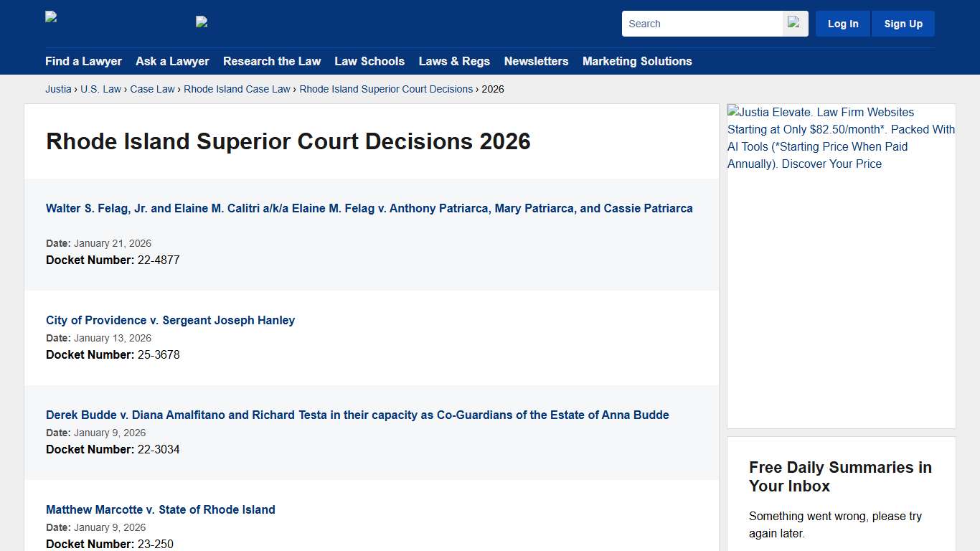This screenshot has width=980, height=551.
Task: Select Research the Law
Action: coord(272,62)
